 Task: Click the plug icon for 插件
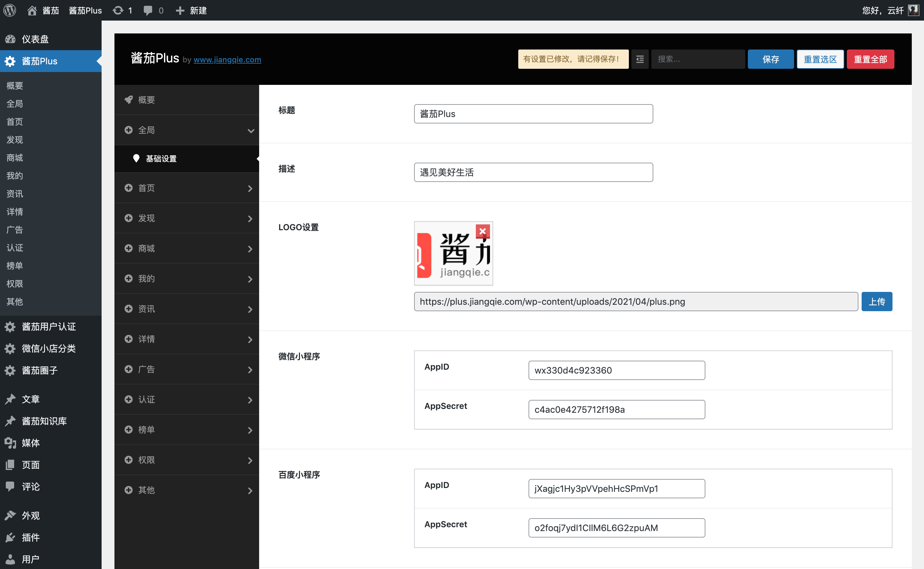click(10, 537)
